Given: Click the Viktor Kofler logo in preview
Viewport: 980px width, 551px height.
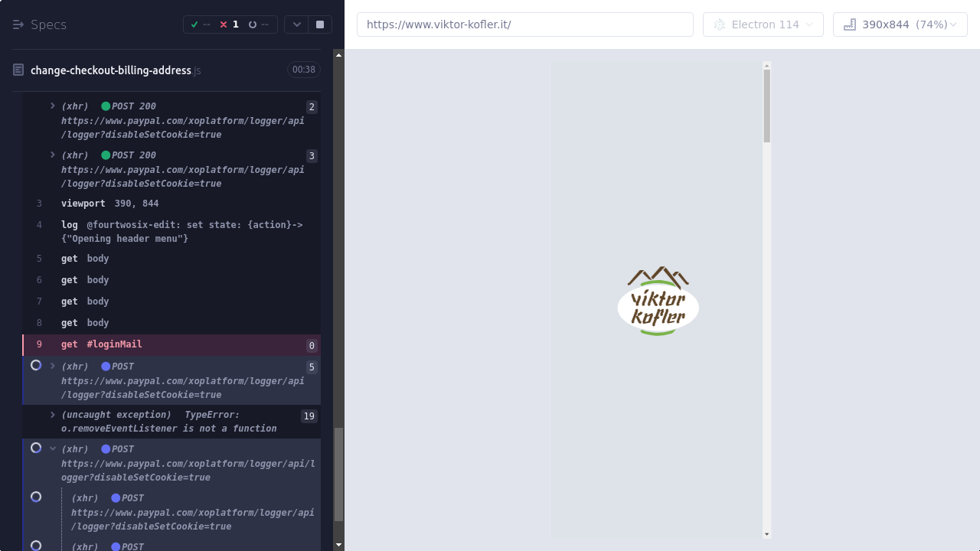Looking at the screenshot, I should (x=658, y=302).
